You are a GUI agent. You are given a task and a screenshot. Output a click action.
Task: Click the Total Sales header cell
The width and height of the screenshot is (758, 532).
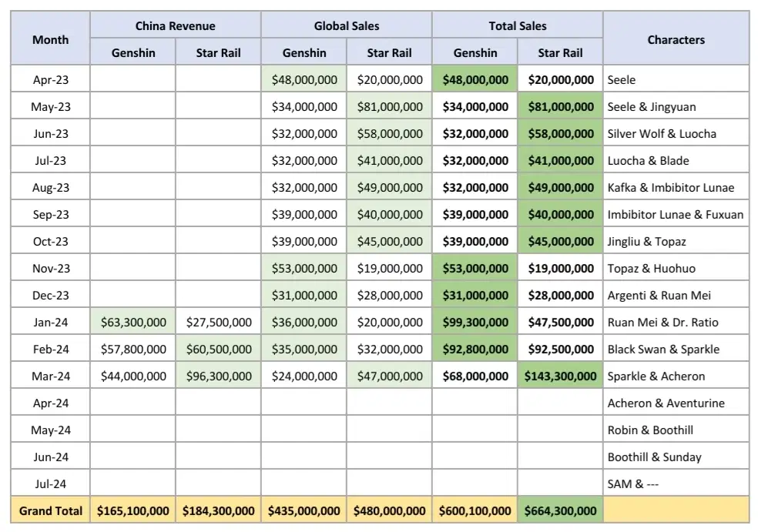tap(518, 25)
